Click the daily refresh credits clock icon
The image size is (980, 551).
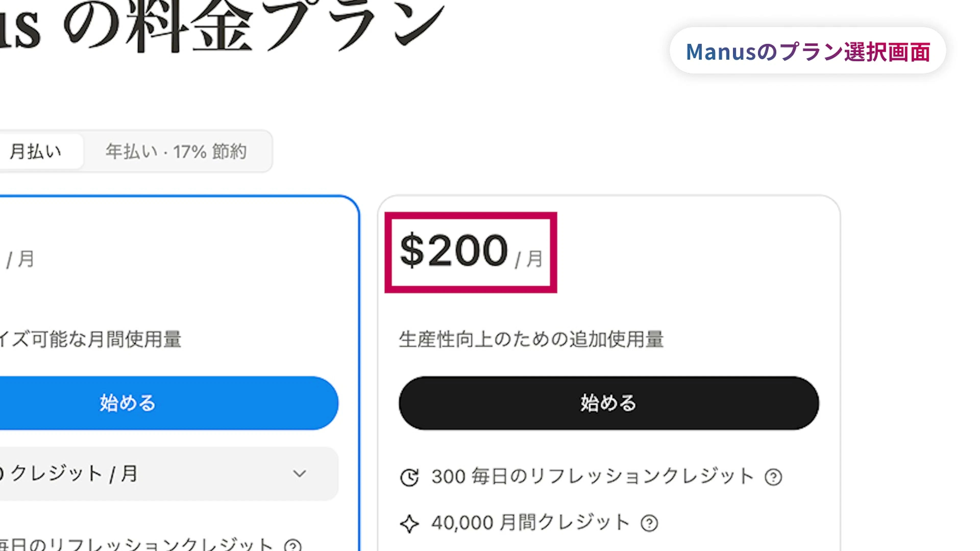pos(409,477)
